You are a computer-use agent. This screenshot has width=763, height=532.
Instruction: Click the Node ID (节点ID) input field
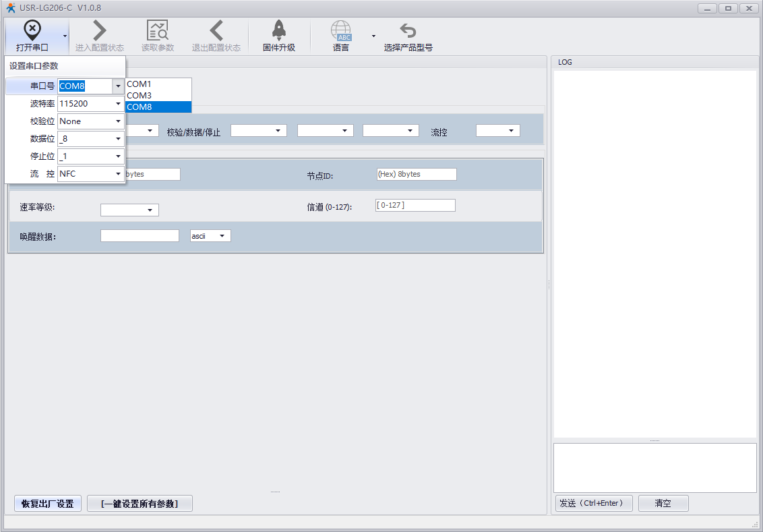417,174
